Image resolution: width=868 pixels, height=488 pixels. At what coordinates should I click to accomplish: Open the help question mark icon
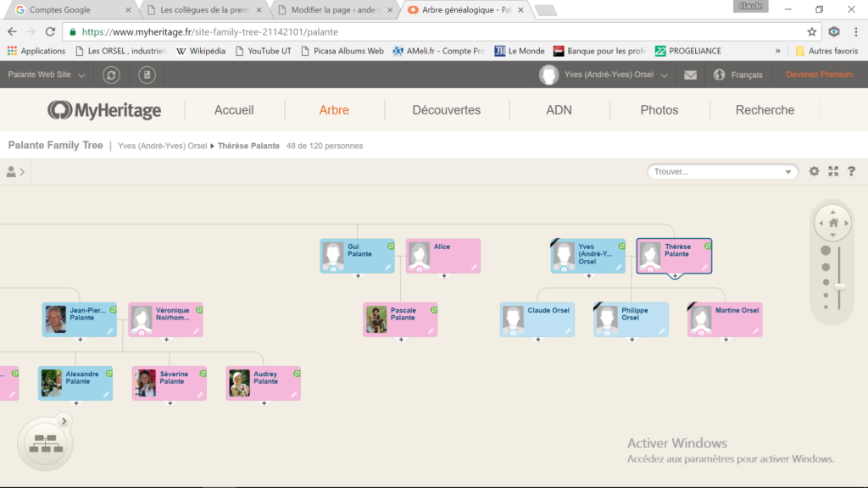[x=851, y=171]
